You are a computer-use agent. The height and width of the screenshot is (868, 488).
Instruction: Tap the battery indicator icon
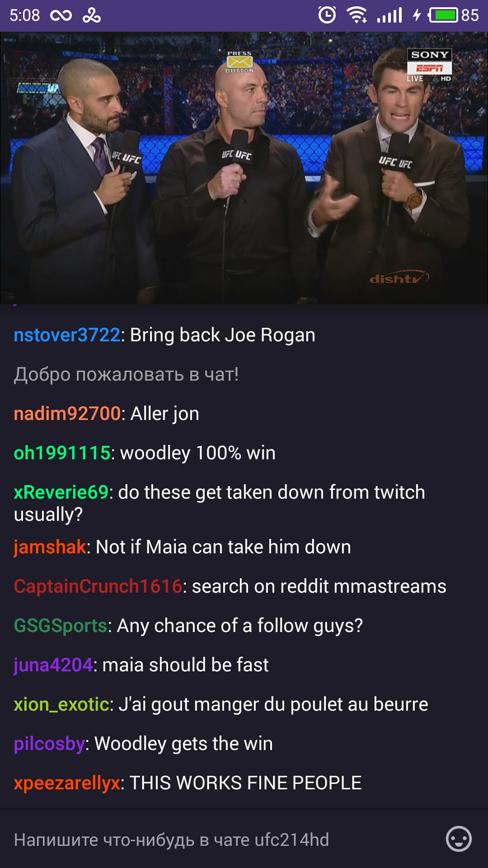coord(444,15)
